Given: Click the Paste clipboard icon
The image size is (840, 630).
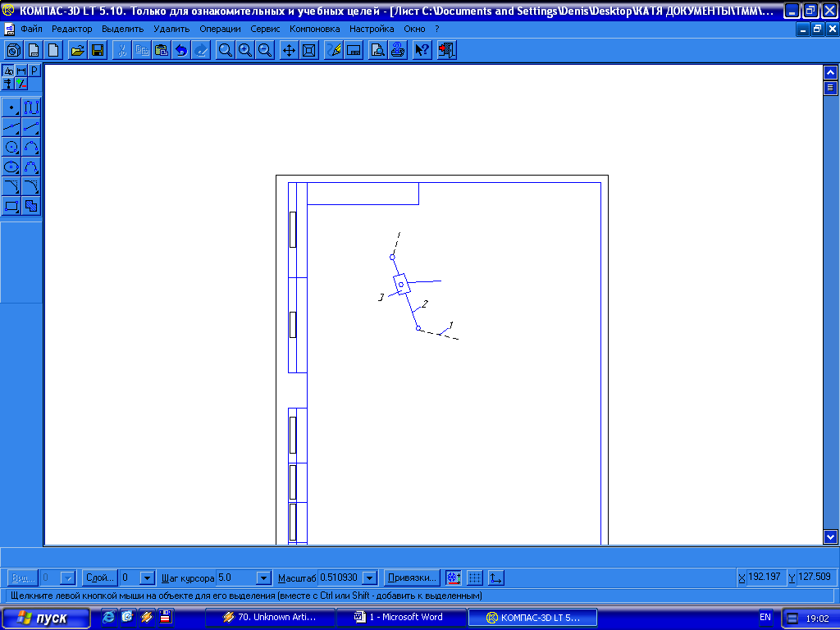Looking at the screenshot, I should point(162,50).
